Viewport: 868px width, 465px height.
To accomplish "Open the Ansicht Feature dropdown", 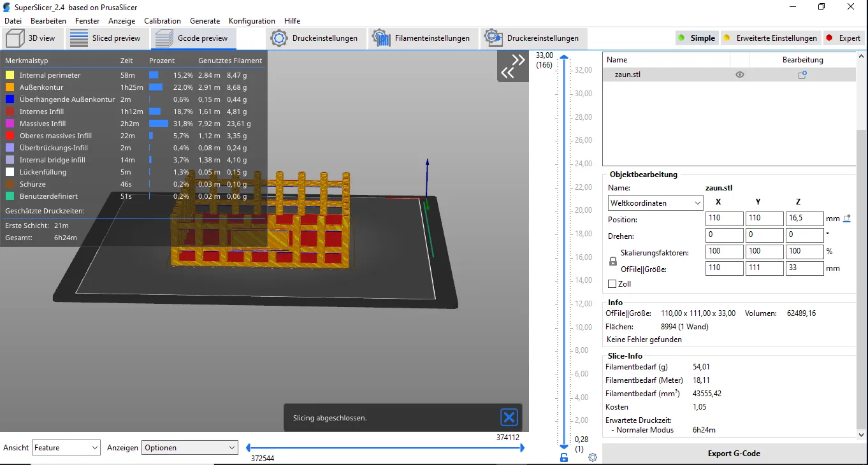I will (x=66, y=448).
